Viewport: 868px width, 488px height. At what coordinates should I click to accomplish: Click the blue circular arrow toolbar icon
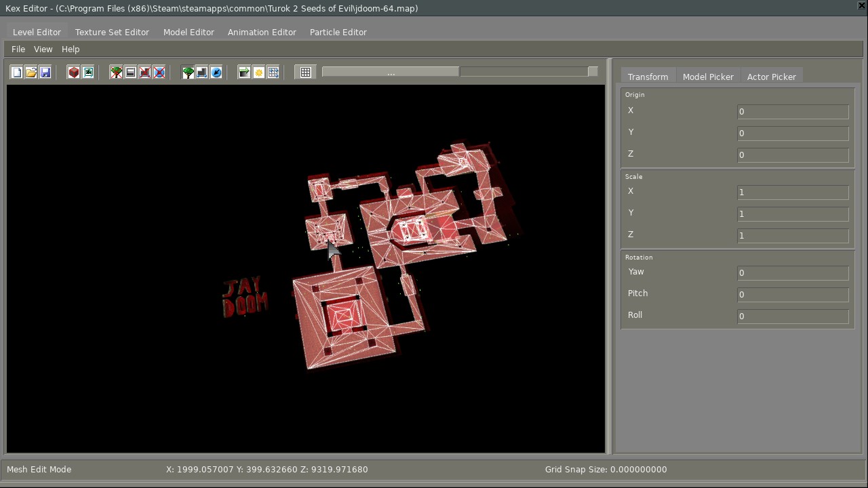pyautogui.click(x=216, y=73)
